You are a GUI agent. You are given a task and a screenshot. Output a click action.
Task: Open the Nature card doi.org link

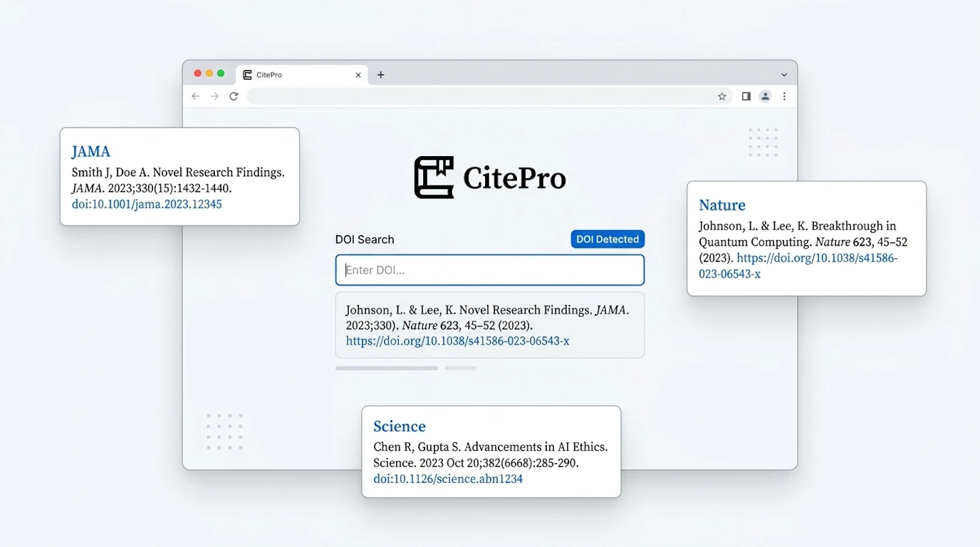tap(798, 266)
